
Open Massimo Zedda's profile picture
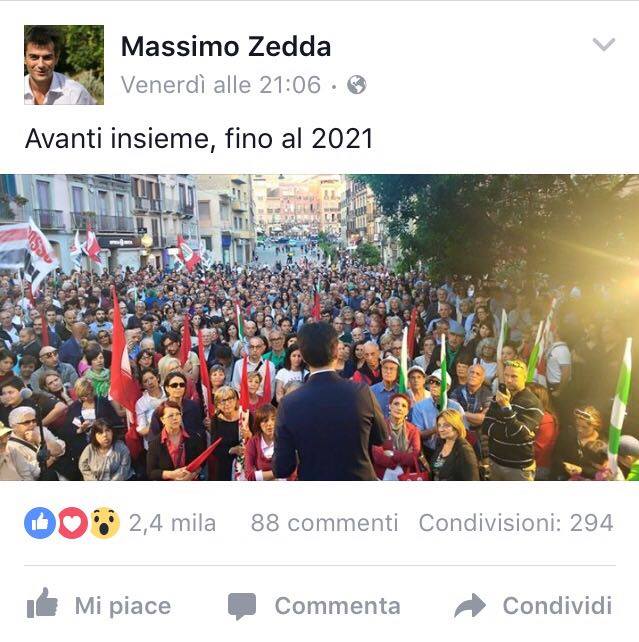64,65
